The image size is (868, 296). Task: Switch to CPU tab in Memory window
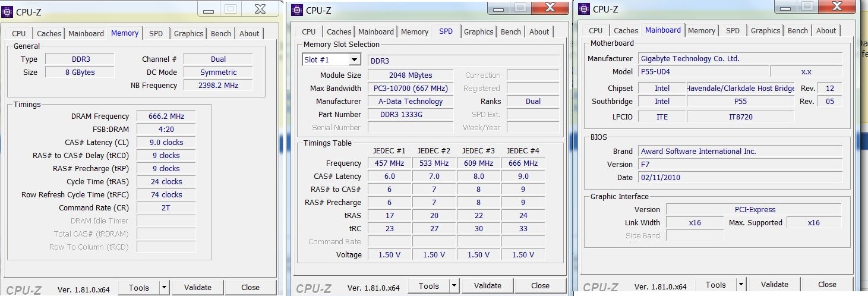point(19,34)
